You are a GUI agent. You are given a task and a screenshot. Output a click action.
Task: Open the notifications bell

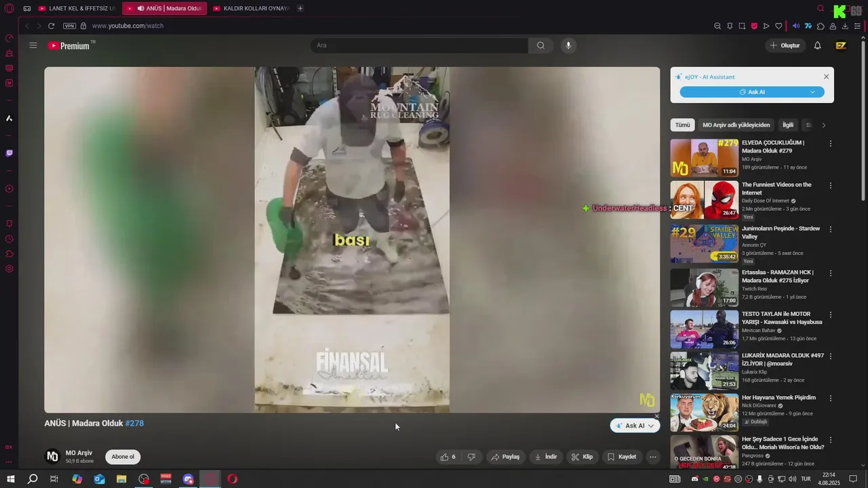coord(817,45)
